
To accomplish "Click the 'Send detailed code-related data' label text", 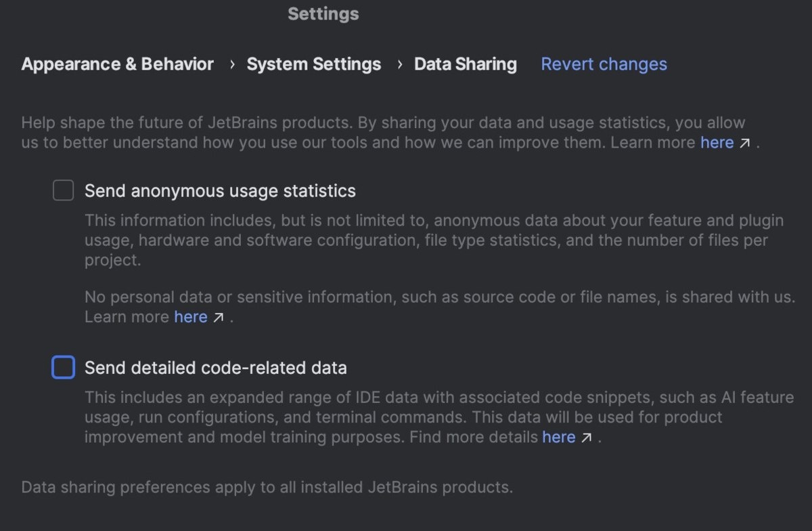I will [x=215, y=368].
